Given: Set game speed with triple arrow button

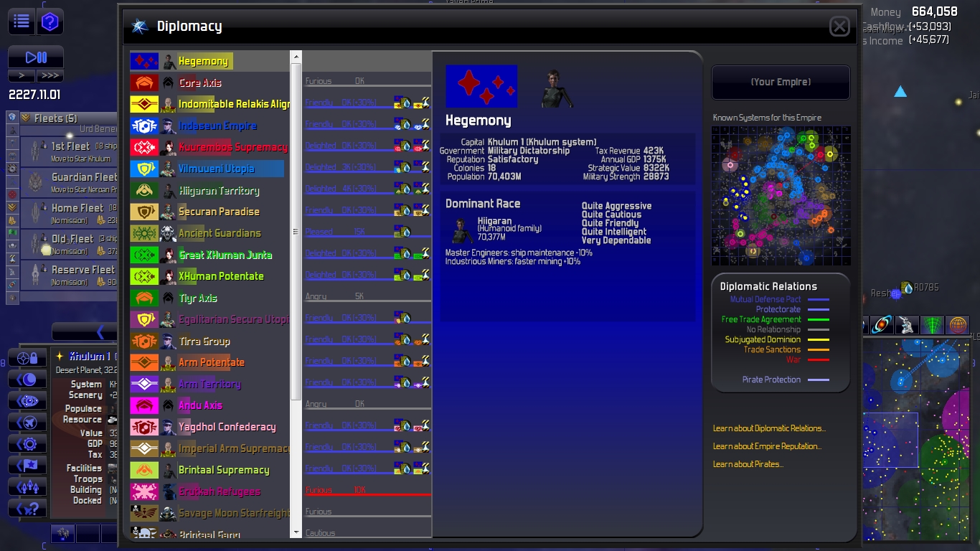Looking at the screenshot, I should [50, 75].
